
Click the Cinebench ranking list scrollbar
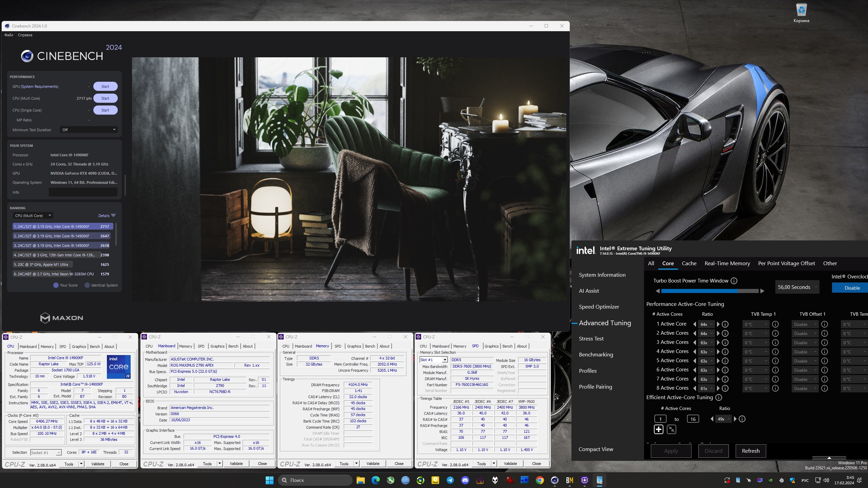coord(116,234)
